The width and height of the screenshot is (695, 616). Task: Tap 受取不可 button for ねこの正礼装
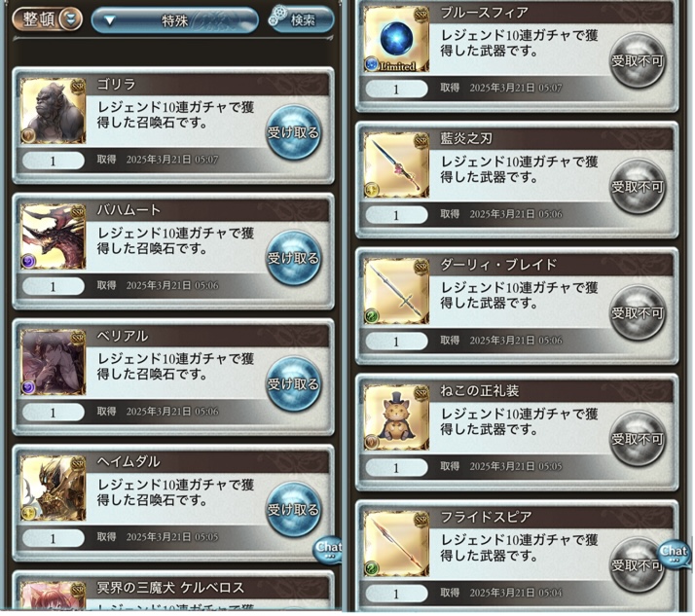pos(638,439)
